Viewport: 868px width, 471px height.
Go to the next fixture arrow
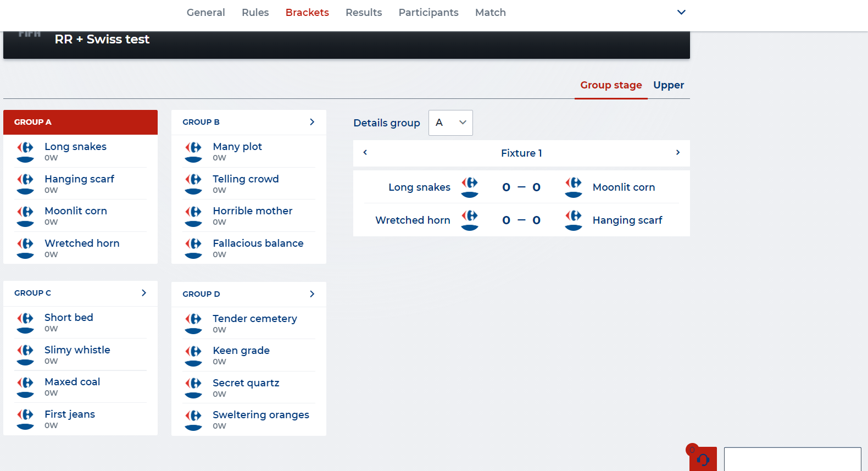coord(678,153)
